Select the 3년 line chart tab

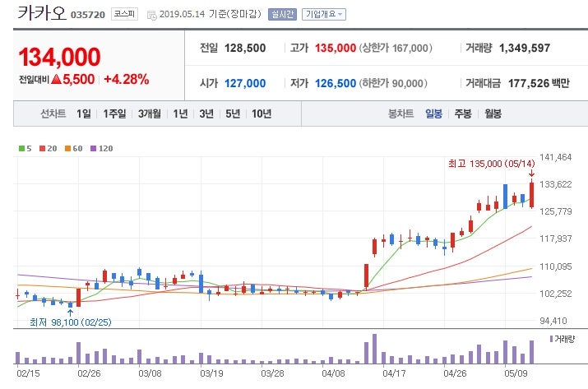click(x=206, y=113)
